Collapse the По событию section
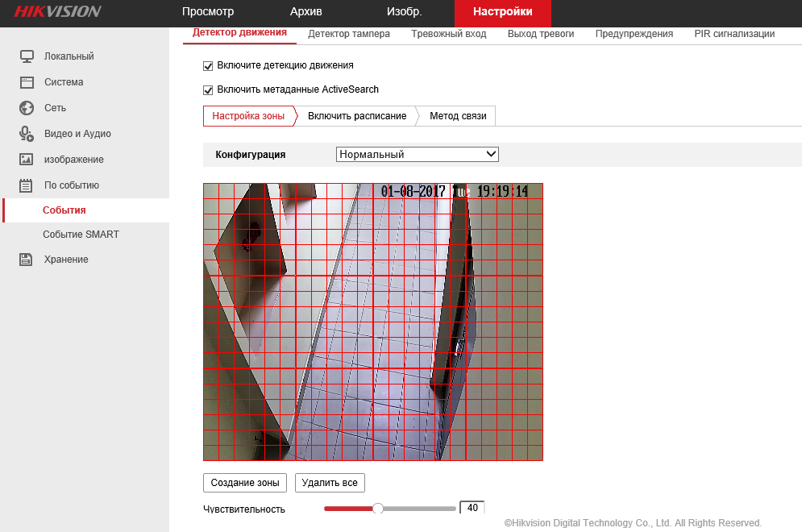The width and height of the screenshot is (802, 532). click(72, 185)
